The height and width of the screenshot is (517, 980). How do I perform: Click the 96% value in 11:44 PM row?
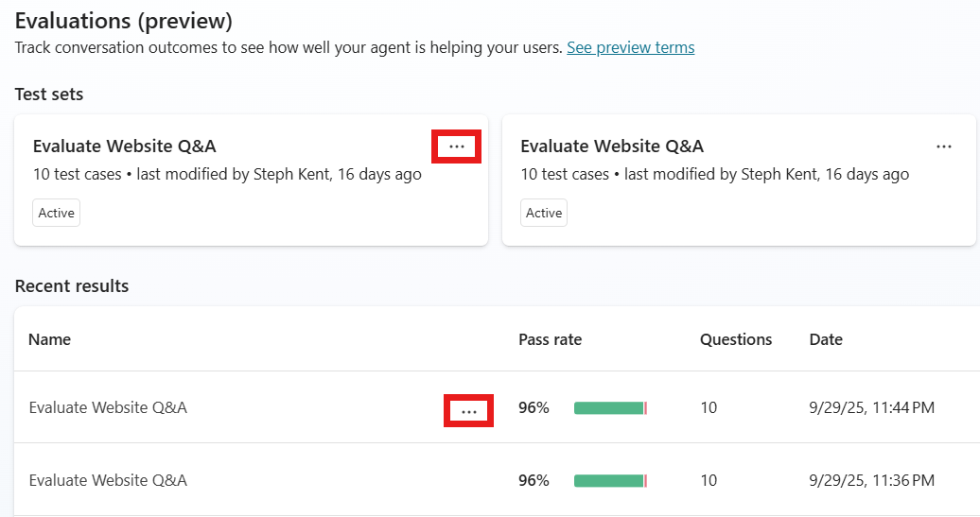pos(534,408)
